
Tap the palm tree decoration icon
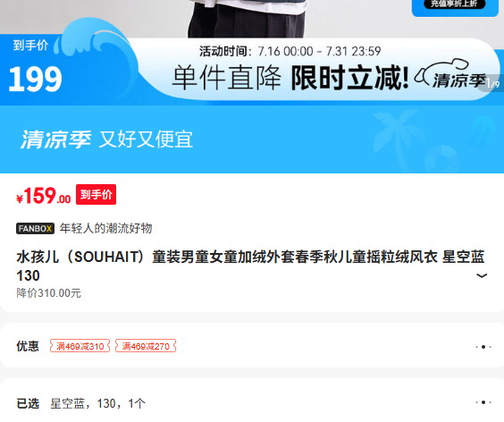[393, 137]
